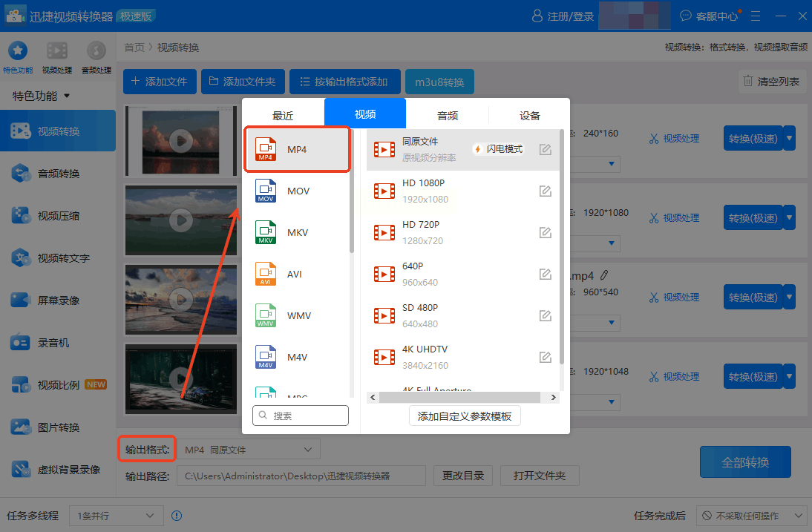The width and height of the screenshot is (812, 532).
Task: Open the 特色功能 star icon tab
Action: [x=18, y=57]
